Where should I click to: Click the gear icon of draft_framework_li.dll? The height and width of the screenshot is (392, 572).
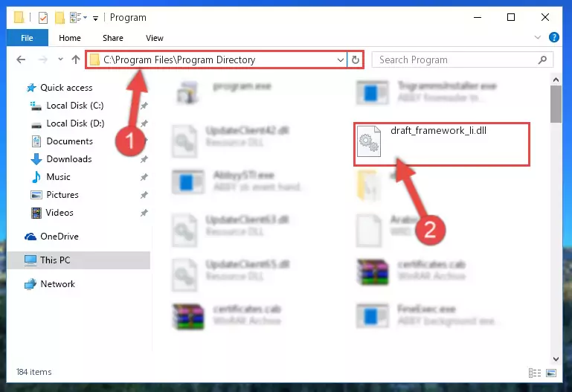pos(368,141)
